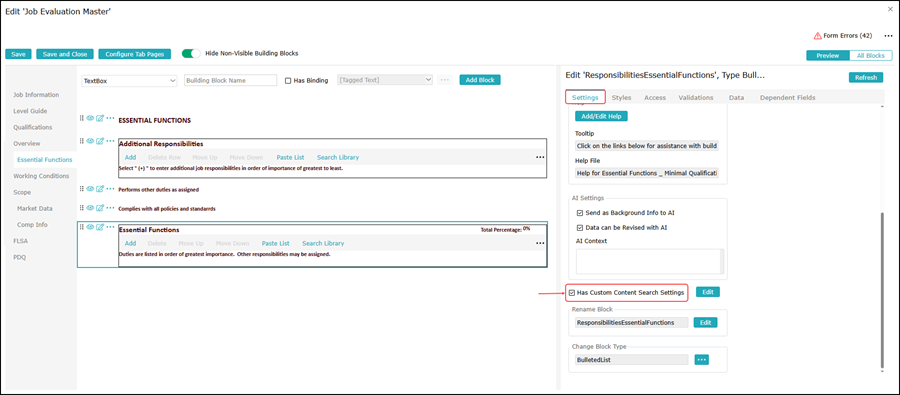Image resolution: width=900 pixels, height=395 pixels.
Task: Open ellipsis menu in Essential Functions list toolbar
Action: (540, 243)
